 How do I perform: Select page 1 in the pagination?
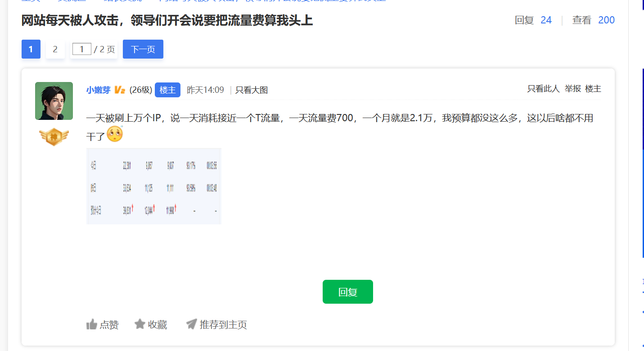pos(31,49)
